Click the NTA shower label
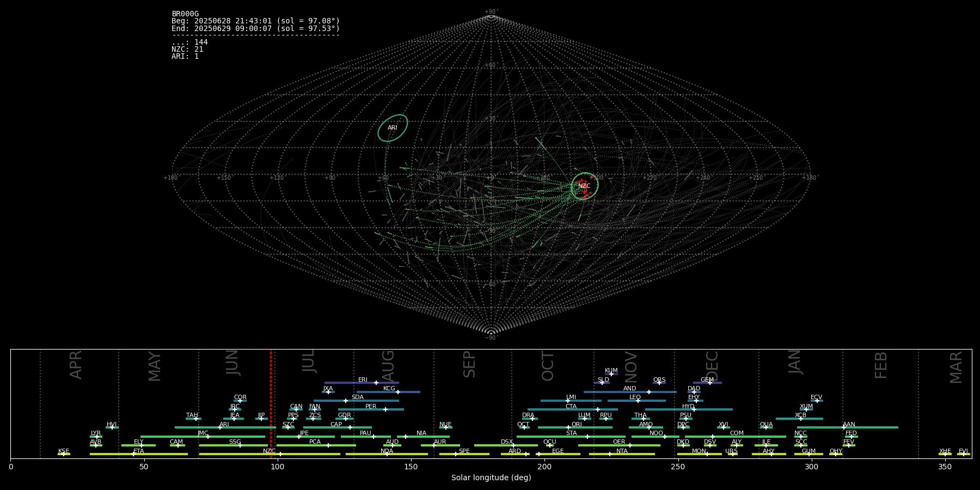 coord(622,451)
